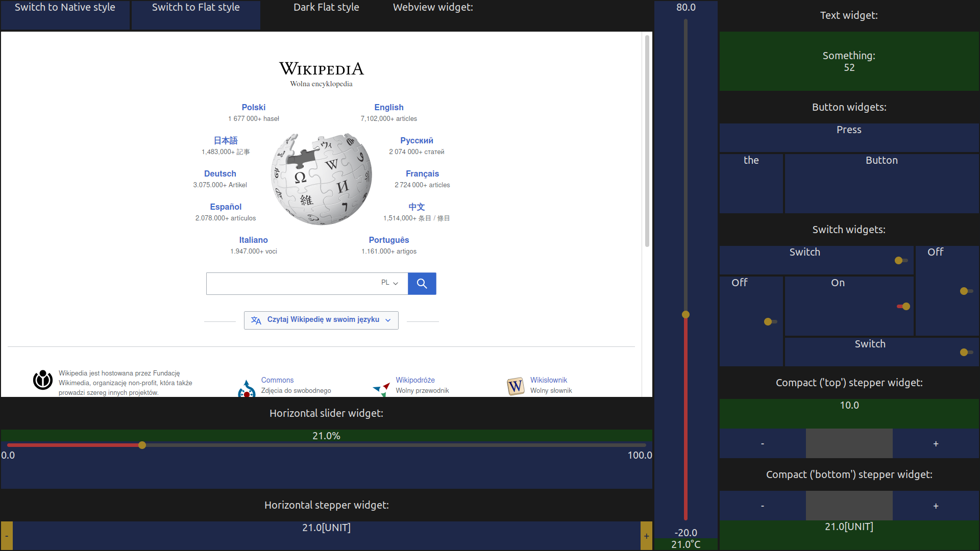Open the PL language dropdown
This screenshot has height=551, width=980.
click(x=389, y=283)
